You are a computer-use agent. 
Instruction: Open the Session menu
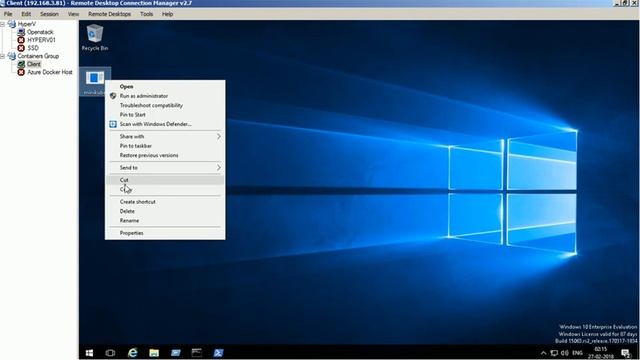tap(49, 14)
